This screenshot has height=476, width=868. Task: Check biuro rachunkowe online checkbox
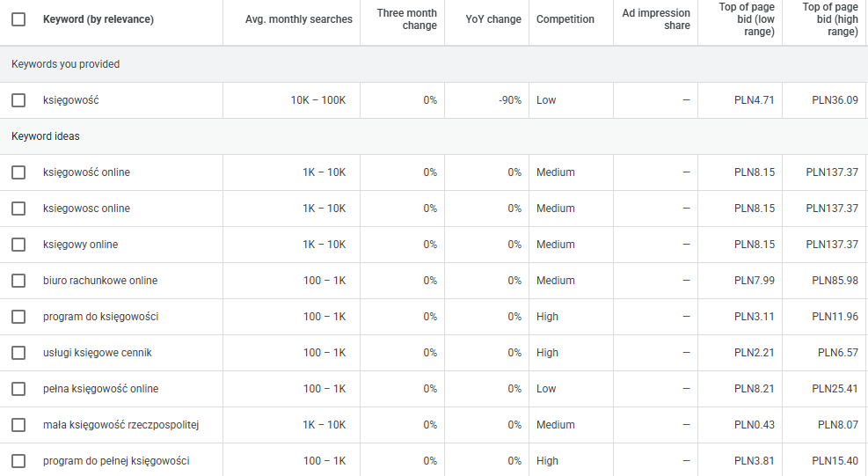coord(18,281)
